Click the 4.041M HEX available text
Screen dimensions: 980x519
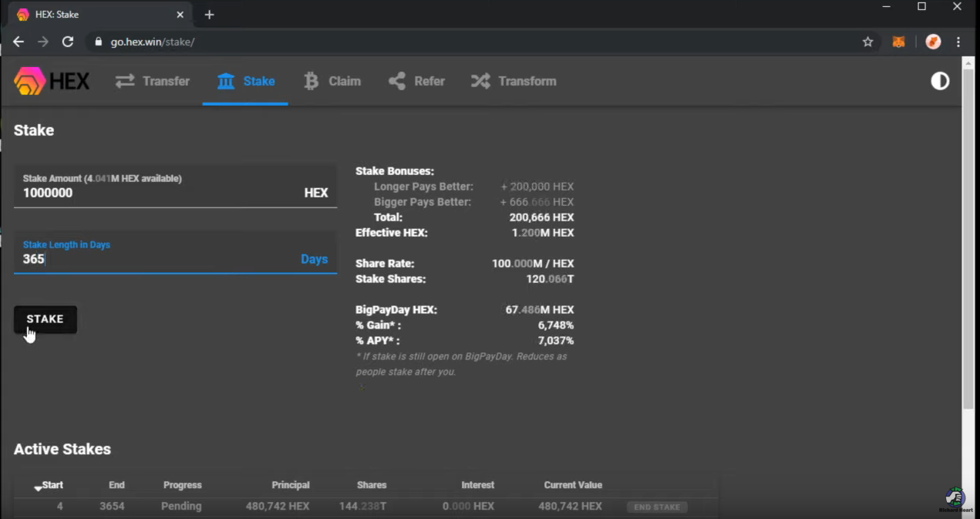(x=133, y=179)
